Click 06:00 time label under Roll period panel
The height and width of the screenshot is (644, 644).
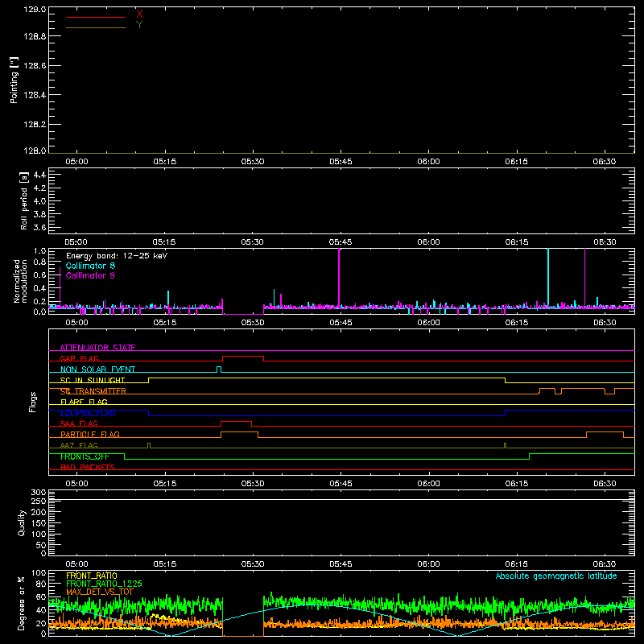coord(428,242)
